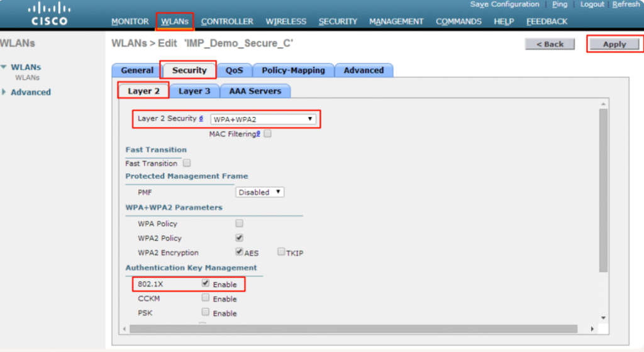
Task: Open the COMMANDS menu
Action: tap(458, 21)
